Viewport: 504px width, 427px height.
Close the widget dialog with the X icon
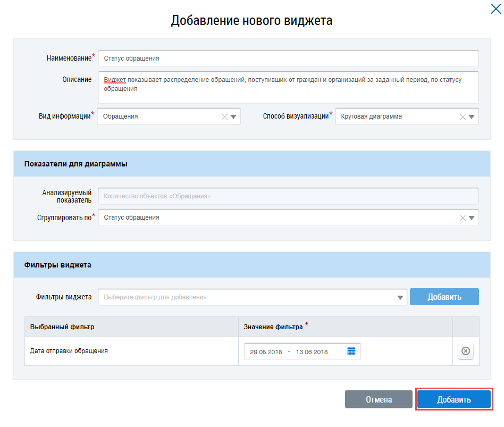tap(495, 7)
